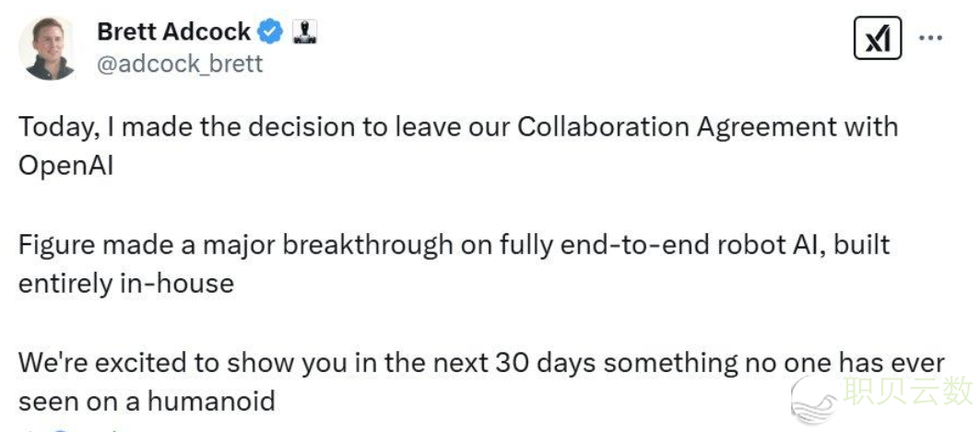Screen dimensions: 980x432
Task: Click the word "Figure" starting the second paragraph
Action: click(56, 245)
